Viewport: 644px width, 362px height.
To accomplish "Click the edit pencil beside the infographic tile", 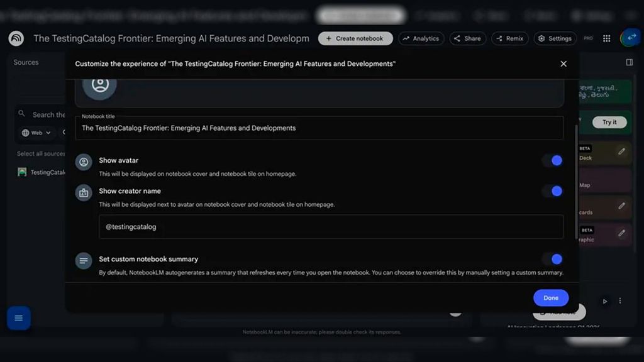I will pyautogui.click(x=621, y=234).
